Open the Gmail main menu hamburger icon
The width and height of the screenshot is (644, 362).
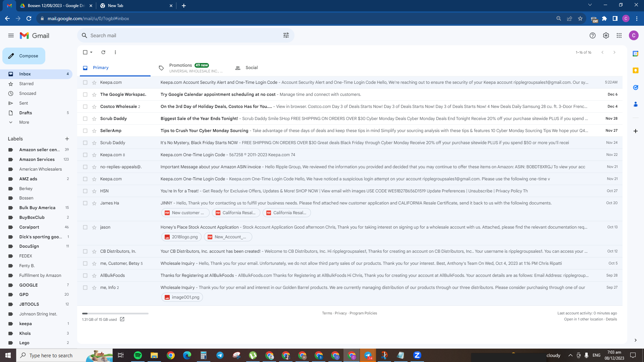pos(11,36)
